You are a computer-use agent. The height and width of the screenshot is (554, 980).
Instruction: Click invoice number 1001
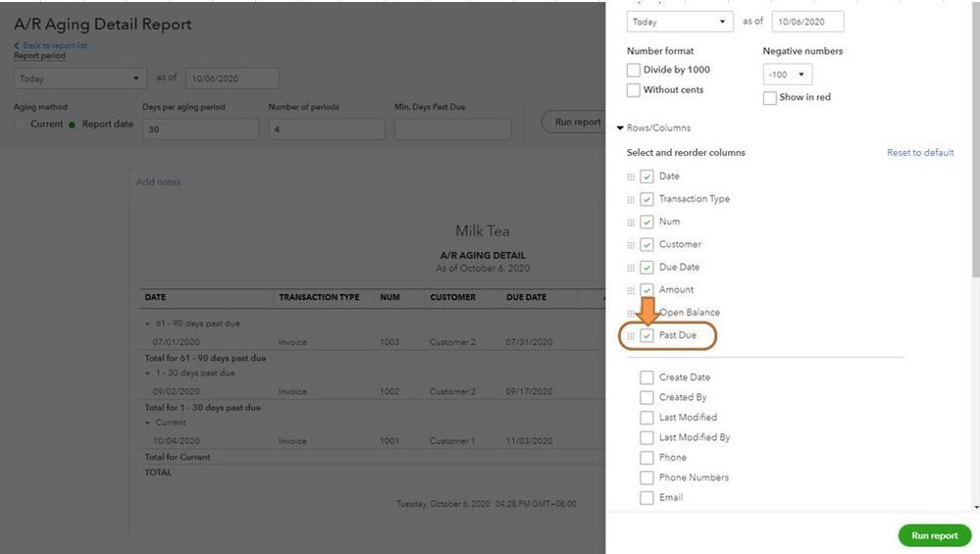389,441
